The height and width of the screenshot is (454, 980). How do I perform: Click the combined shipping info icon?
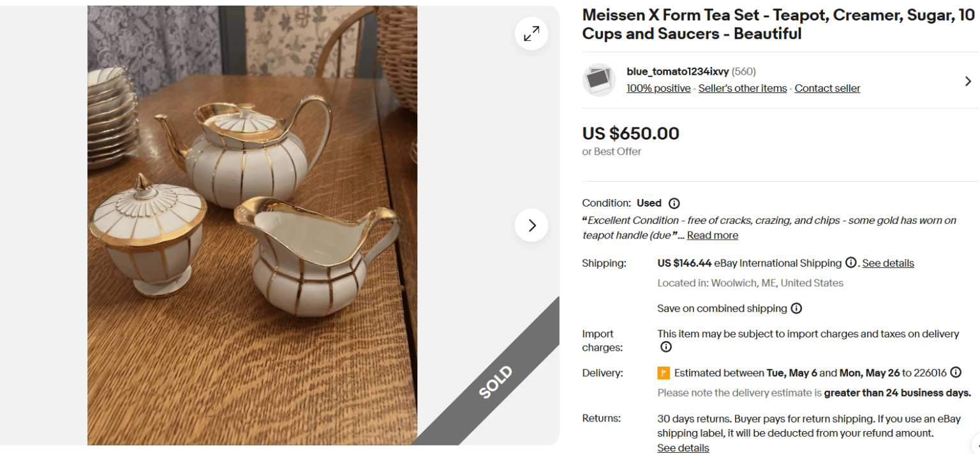coord(797,309)
